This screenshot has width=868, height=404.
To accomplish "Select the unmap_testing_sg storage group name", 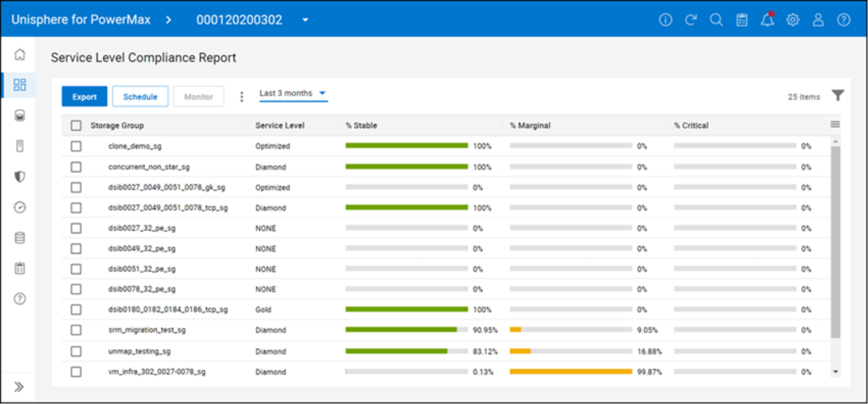I will click(139, 351).
